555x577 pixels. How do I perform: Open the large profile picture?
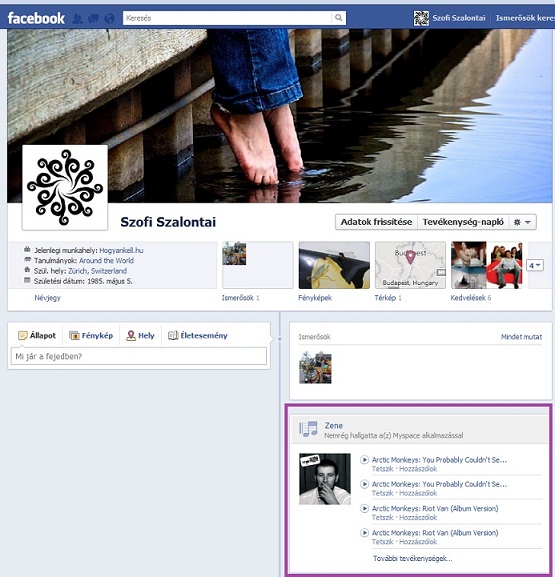click(x=65, y=187)
